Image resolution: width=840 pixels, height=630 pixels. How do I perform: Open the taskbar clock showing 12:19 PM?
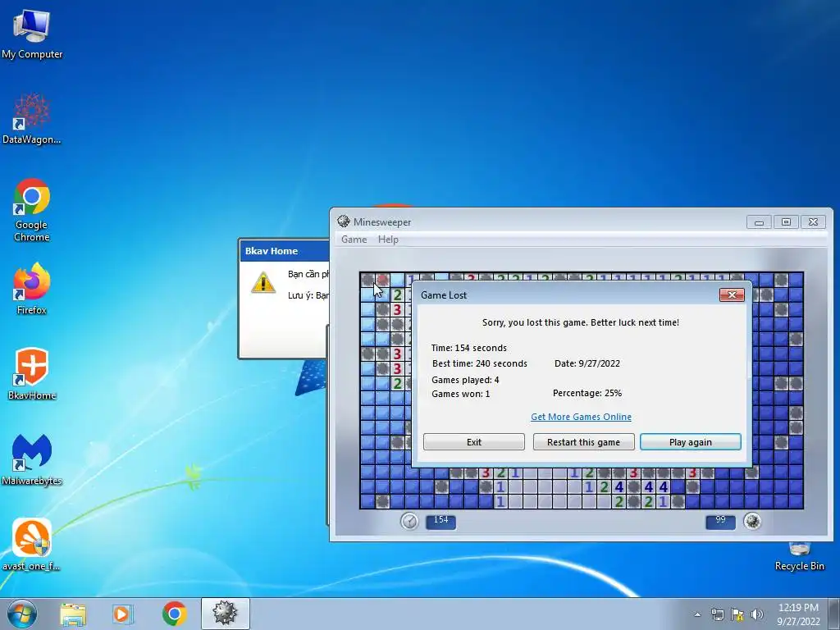(797, 614)
